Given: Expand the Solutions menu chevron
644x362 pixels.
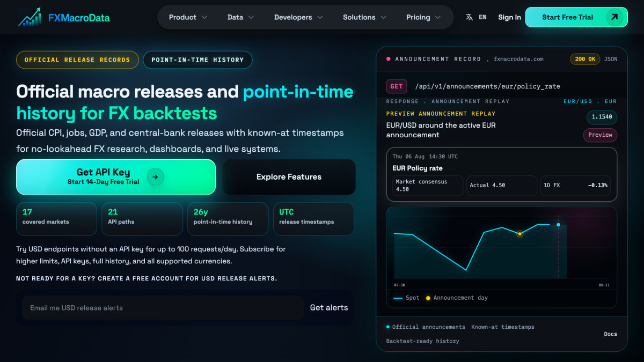Looking at the screenshot, I should point(383,17).
